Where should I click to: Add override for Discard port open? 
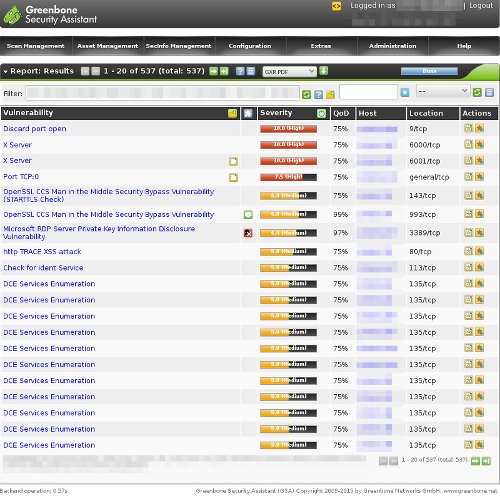coord(479,128)
